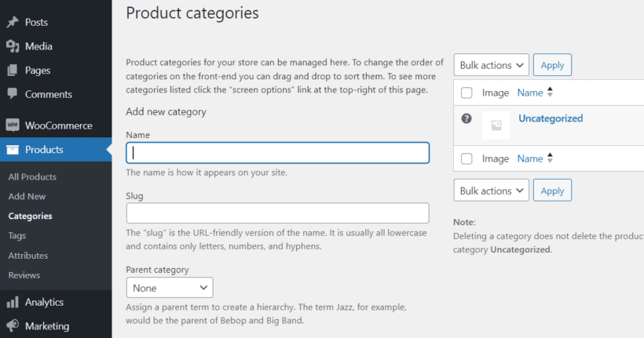Click the Parent category label

[x=157, y=270]
